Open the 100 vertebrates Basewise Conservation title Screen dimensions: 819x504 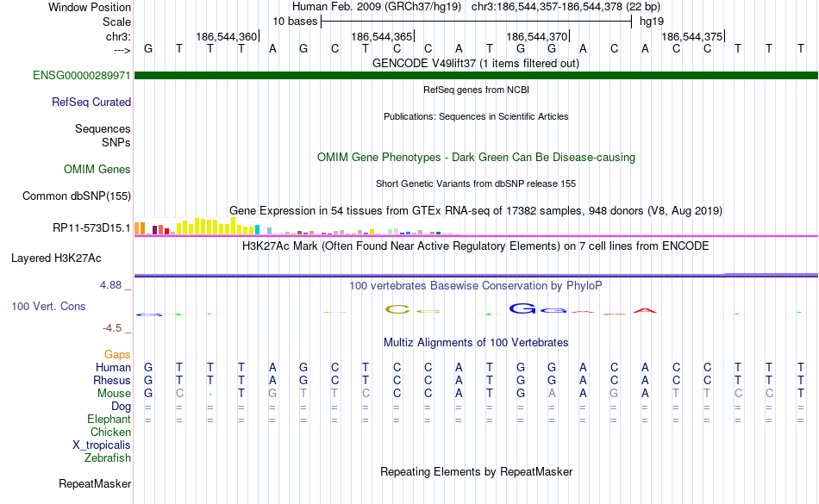pos(476,285)
